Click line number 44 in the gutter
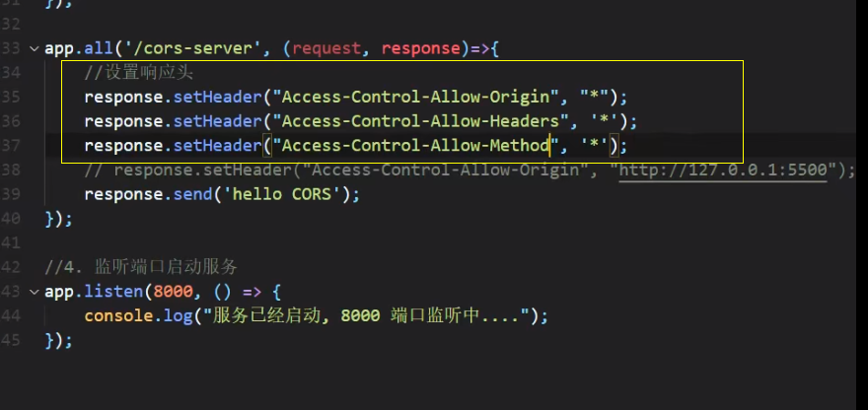868x410 pixels. [x=11, y=316]
